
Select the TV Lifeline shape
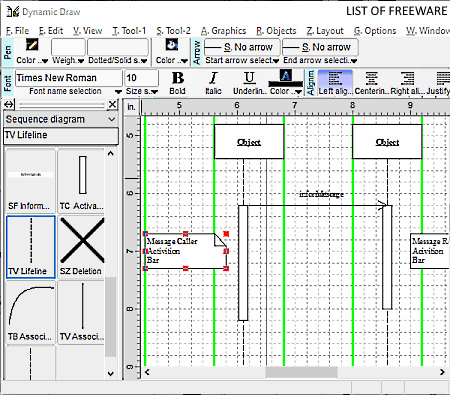coord(31,247)
